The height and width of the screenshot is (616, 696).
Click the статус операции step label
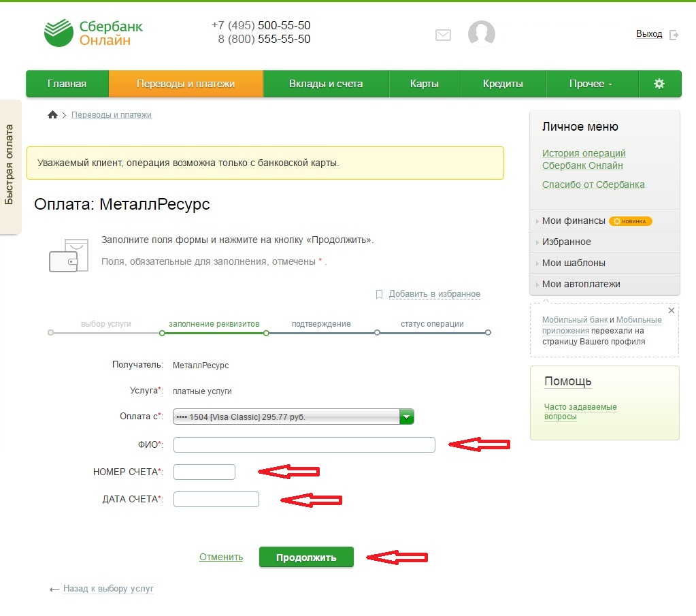[x=432, y=324]
